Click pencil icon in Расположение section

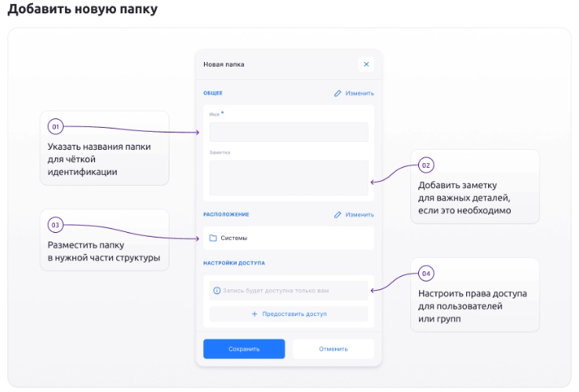(337, 215)
